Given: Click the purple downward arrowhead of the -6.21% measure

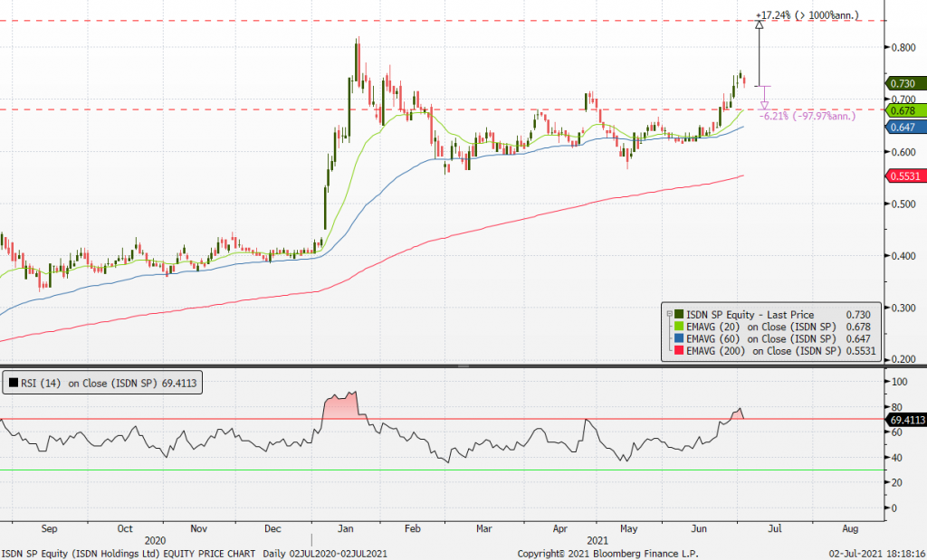Looking at the screenshot, I should click(x=764, y=105).
